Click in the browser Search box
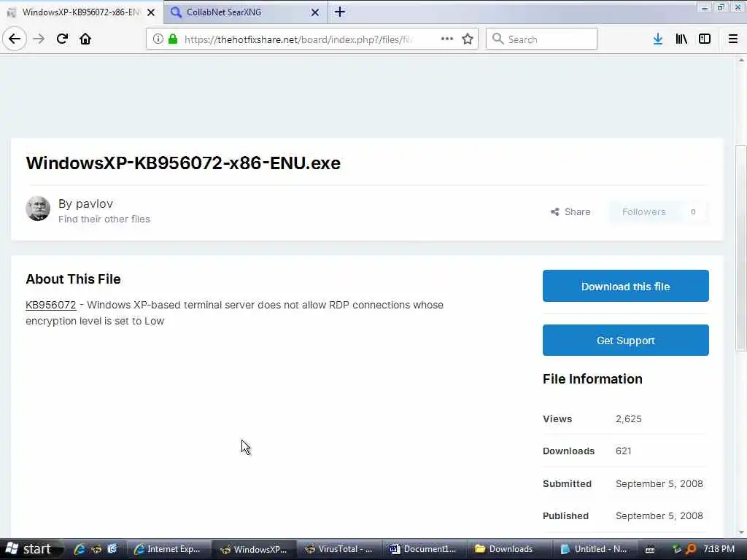The image size is (747, 560). pos(541,39)
